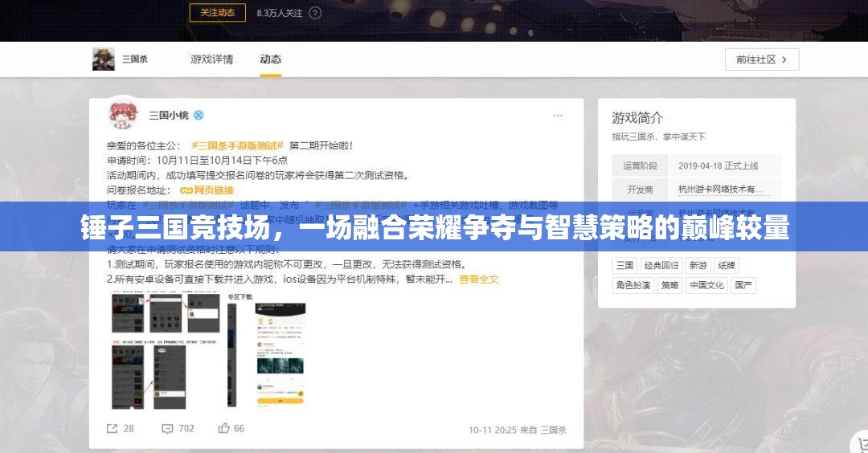Select the 角色扮演 tag
Viewport: 868px width, 453px height.
click(x=633, y=285)
